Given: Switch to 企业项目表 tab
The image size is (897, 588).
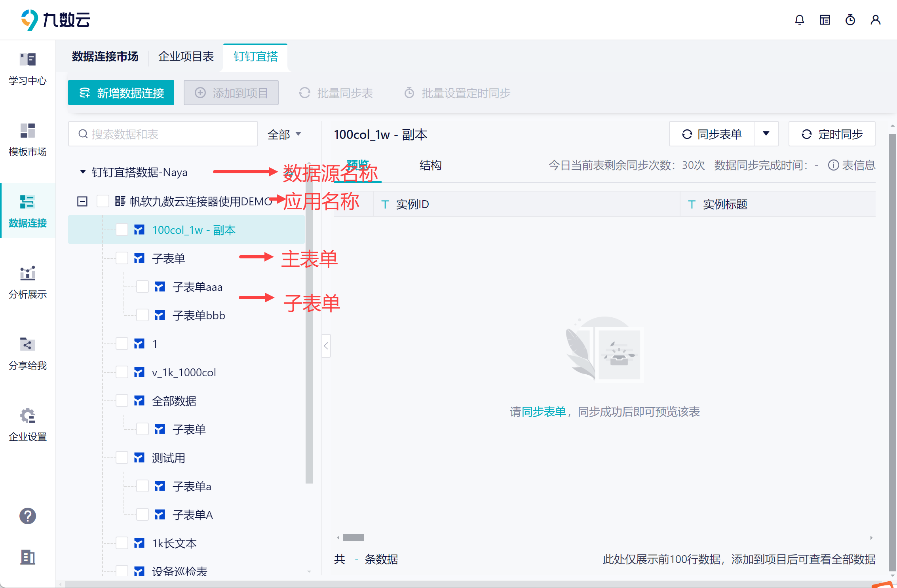Looking at the screenshot, I should pos(186,57).
